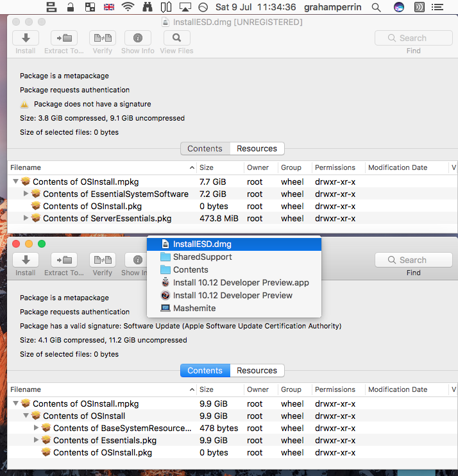Screen dimensions: 458x476
Task: Switch to Resources tab in top window
Action: tap(257, 148)
